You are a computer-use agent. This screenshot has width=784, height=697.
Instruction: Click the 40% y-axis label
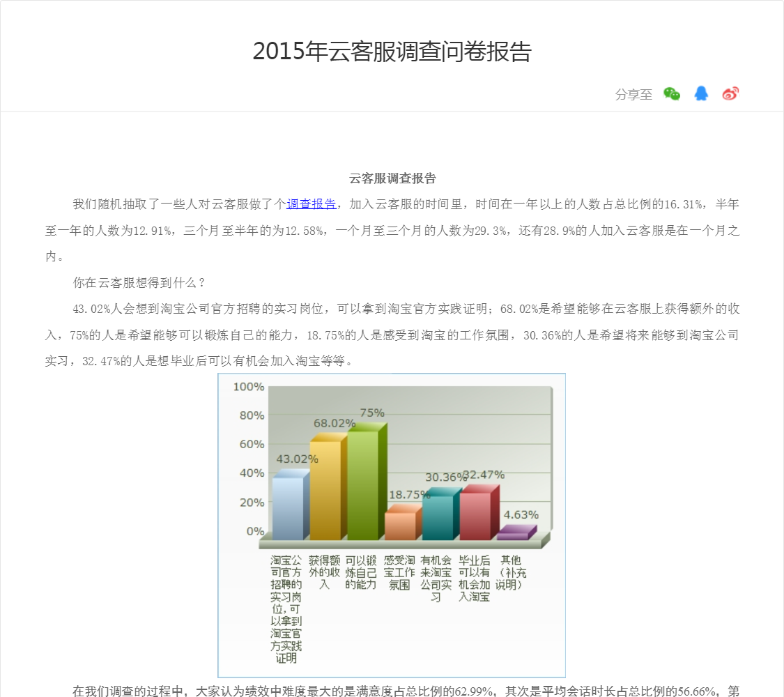[252, 473]
